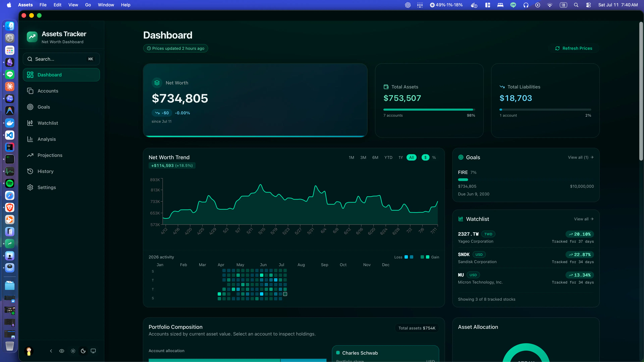The height and width of the screenshot is (362, 644).
Task: Click the 22.87% gain badge for SNDK
Action: 579,255
